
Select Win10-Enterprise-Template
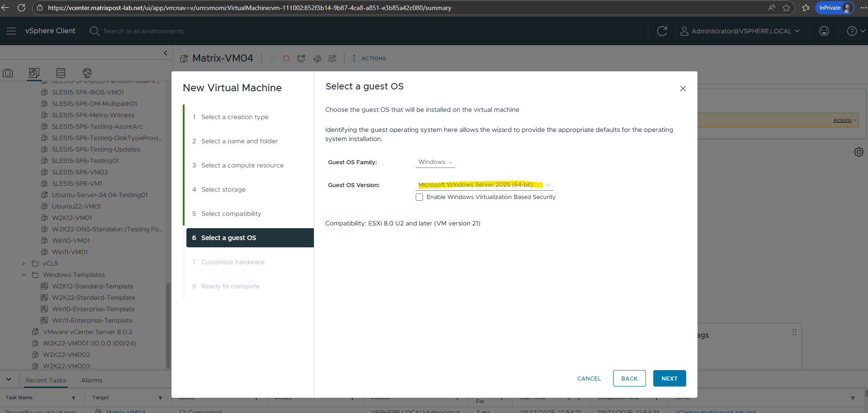point(93,309)
